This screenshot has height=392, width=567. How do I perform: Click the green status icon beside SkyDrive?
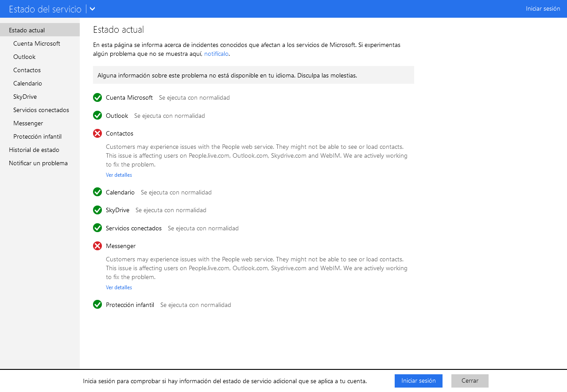pos(97,210)
